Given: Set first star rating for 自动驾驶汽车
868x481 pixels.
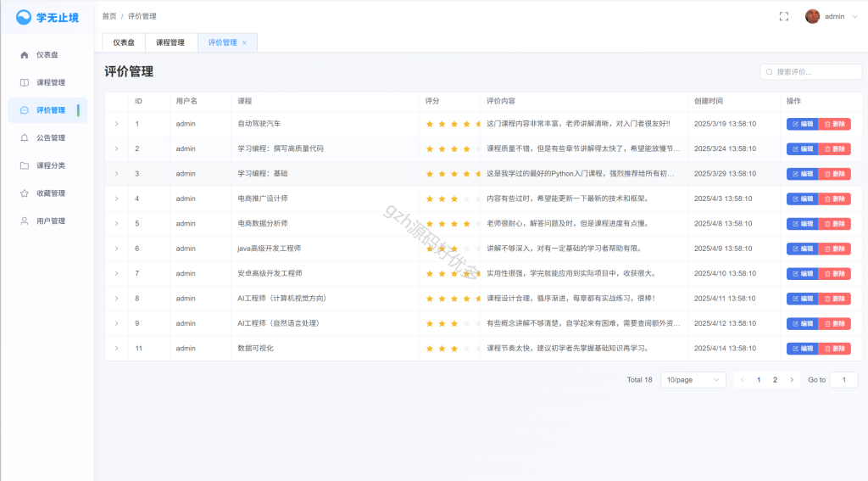Looking at the screenshot, I should tap(430, 124).
